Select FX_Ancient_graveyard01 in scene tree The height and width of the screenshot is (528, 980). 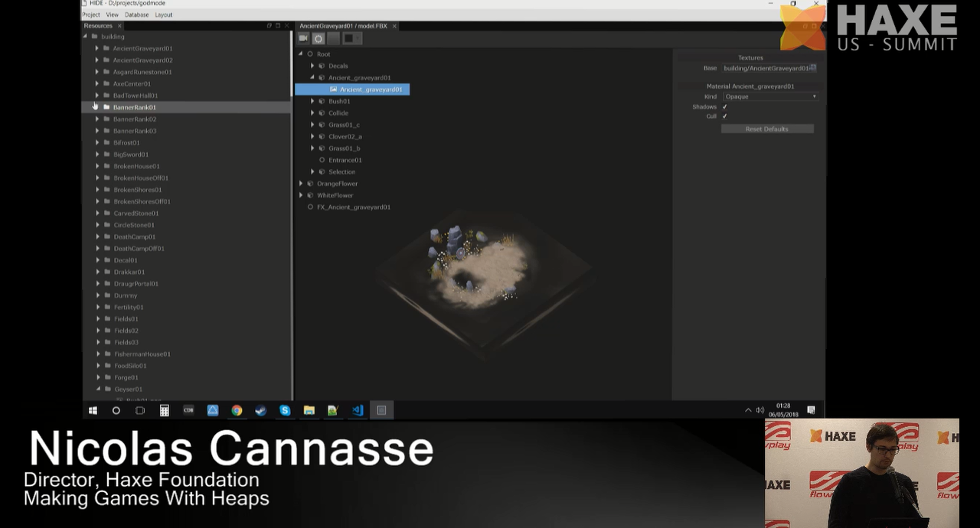(354, 207)
